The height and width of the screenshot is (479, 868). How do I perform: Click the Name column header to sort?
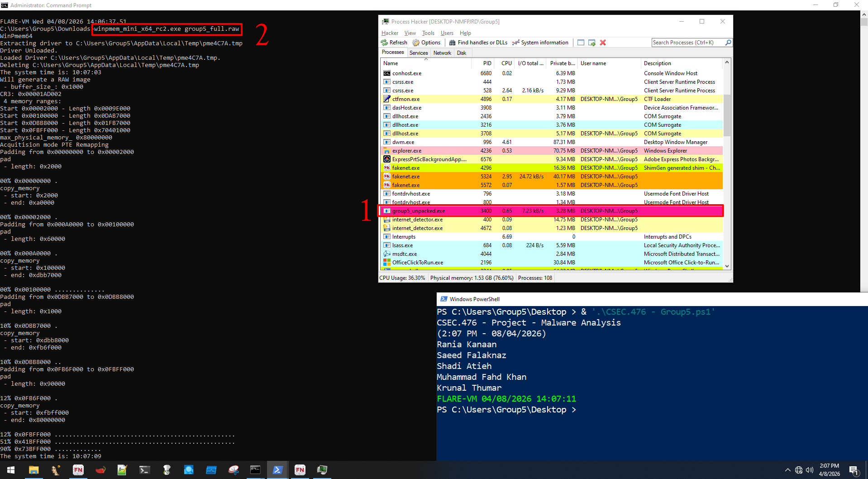click(391, 63)
